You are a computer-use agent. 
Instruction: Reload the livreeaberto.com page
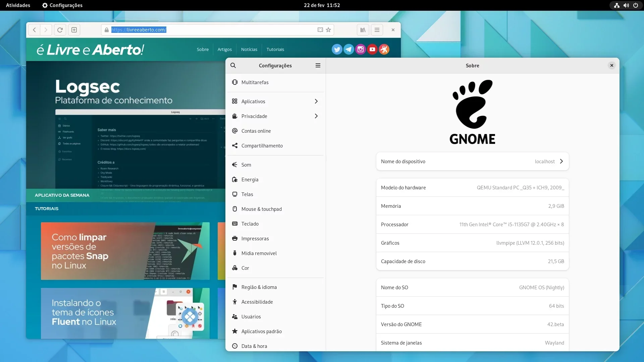tap(60, 30)
